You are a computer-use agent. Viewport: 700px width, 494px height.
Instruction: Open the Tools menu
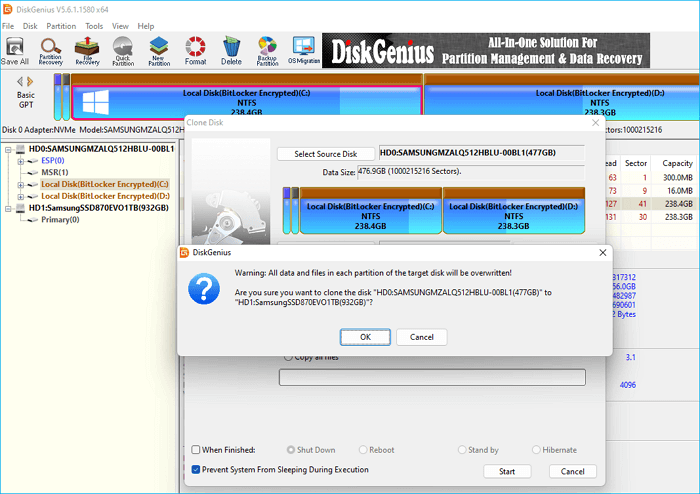tap(94, 26)
